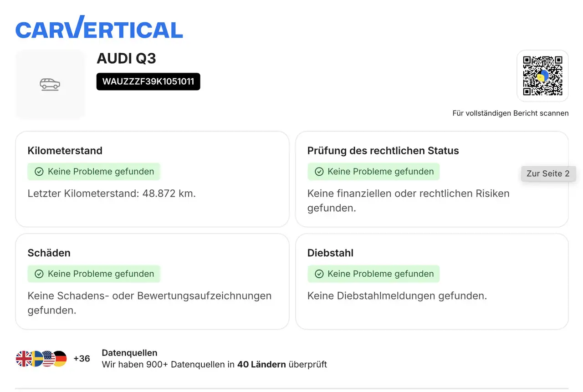Click the checkmark icon under Diebstahl
This screenshot has width=583, height=392.
319,274
